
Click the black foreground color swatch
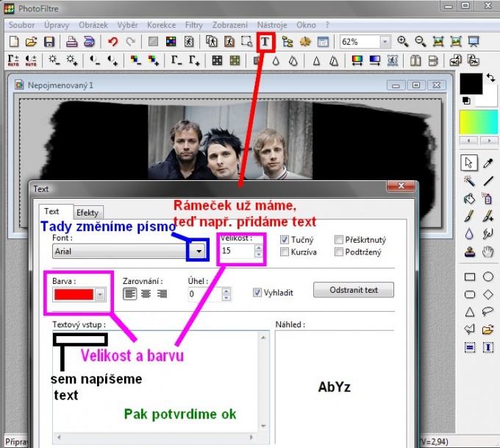pyautogui.click(x=471, y=84)
